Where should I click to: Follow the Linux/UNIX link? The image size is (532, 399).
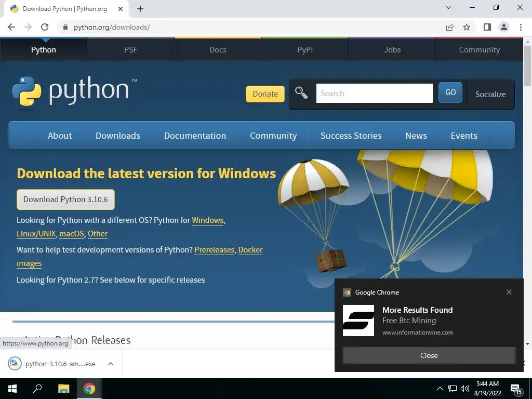coord(36,234)
